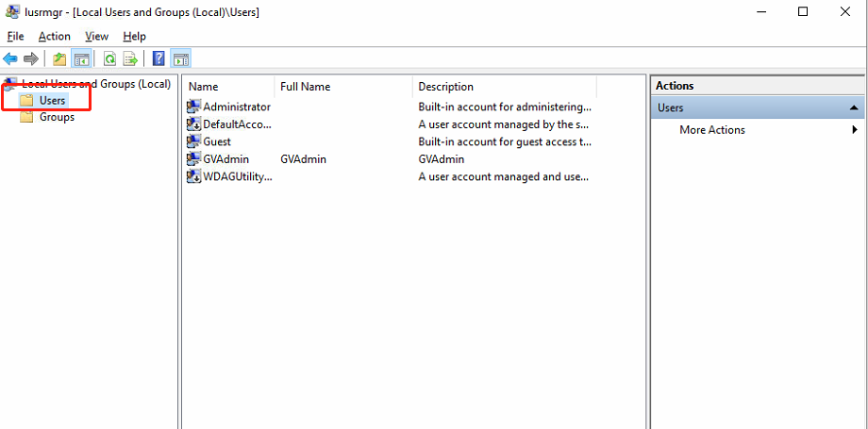The width and height of the screenshot is (868, 429).
Task: Click the DefaultAccount user icon
Action: pyautogui.click(x=193, y=124)
